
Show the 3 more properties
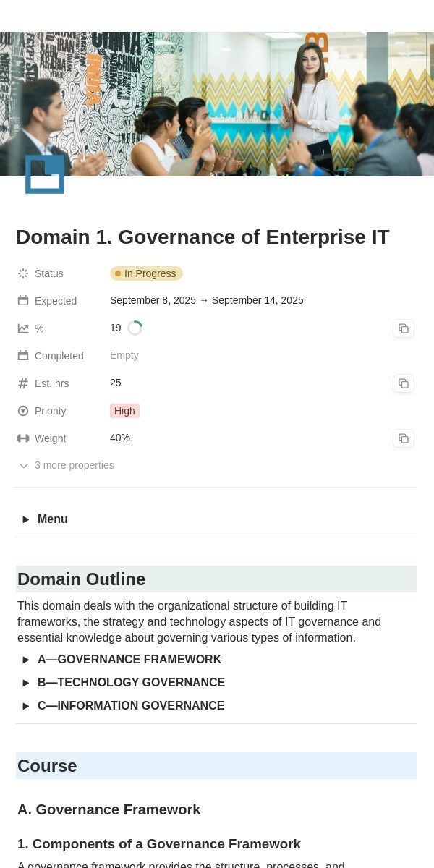click(x=67, y=465)
